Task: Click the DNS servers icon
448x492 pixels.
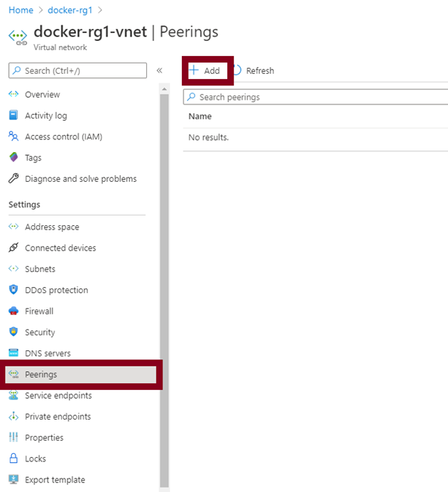Action: click(x=13, y=353)
